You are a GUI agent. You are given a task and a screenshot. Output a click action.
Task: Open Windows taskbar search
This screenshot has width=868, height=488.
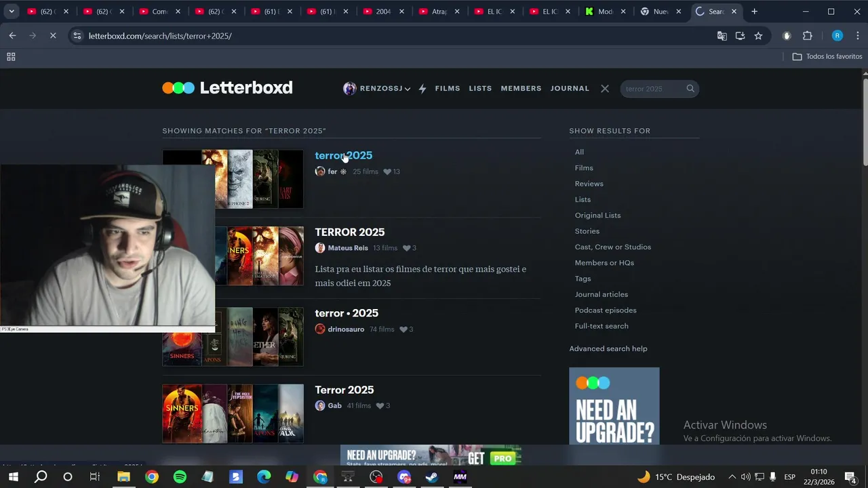tap(41, 477)
